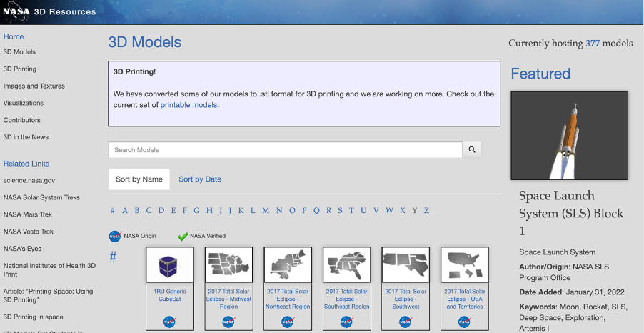Viewport: 644px width, 333px height.
Task: Open 2017 Total Solar Eclipse Southwest link
Action: (x=406, y=299)
